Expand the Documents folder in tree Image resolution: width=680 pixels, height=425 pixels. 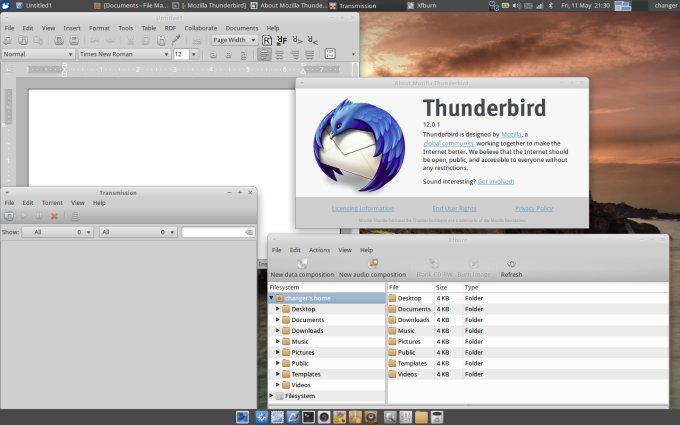click(277, 320)
